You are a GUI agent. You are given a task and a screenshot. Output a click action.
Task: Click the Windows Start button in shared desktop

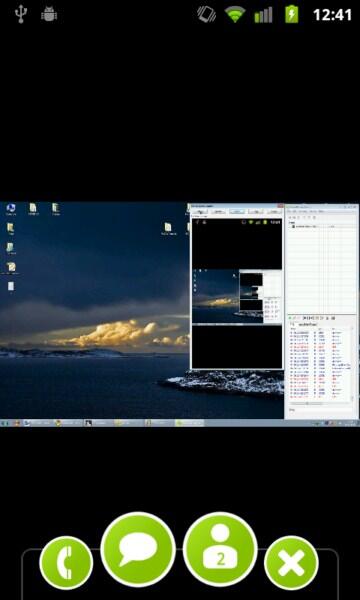coord(5,423)
